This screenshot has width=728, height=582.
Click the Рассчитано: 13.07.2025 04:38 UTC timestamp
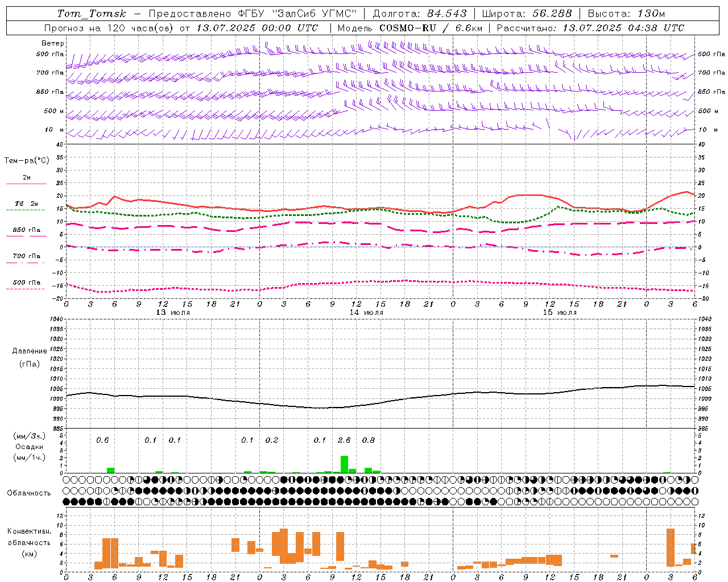[x=590, y=28]
